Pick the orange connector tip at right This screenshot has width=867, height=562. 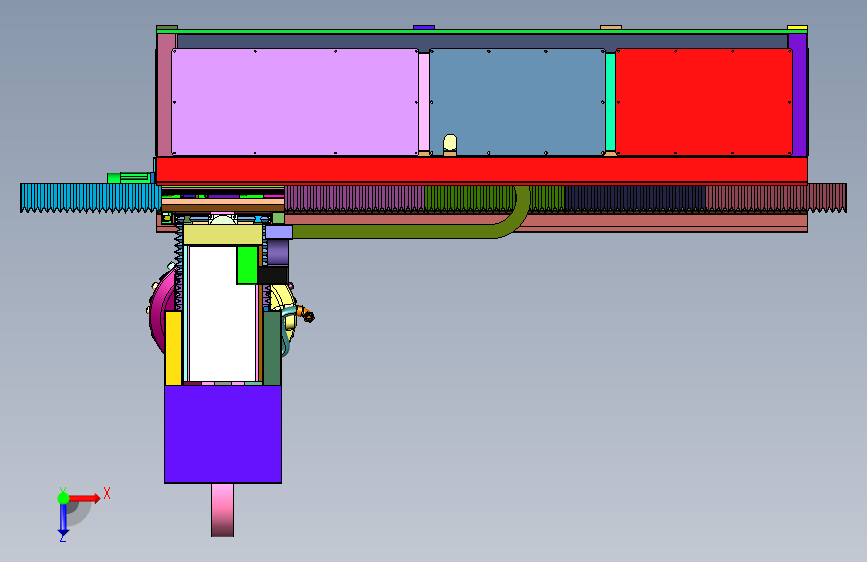click(307, 315)
